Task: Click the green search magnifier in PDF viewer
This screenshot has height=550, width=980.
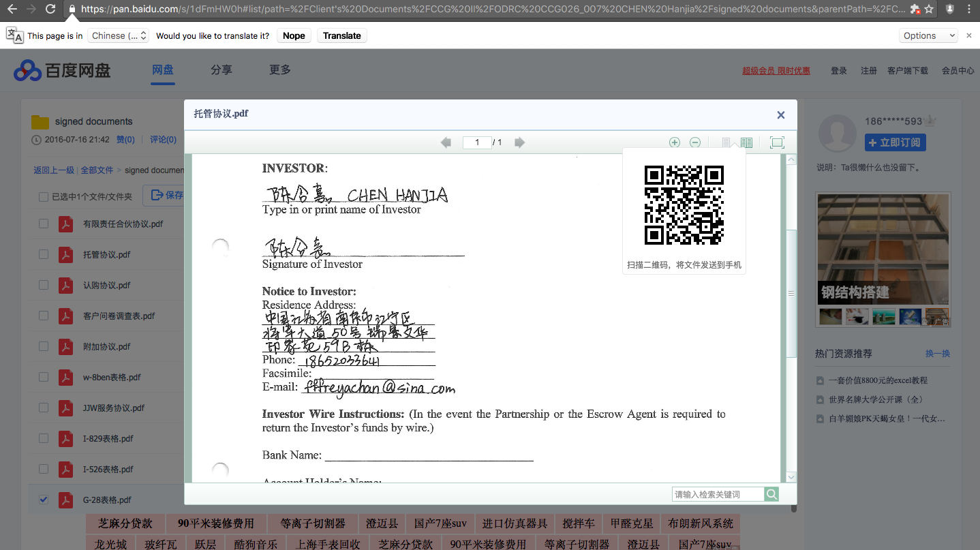Action: [x=771, y=494]
